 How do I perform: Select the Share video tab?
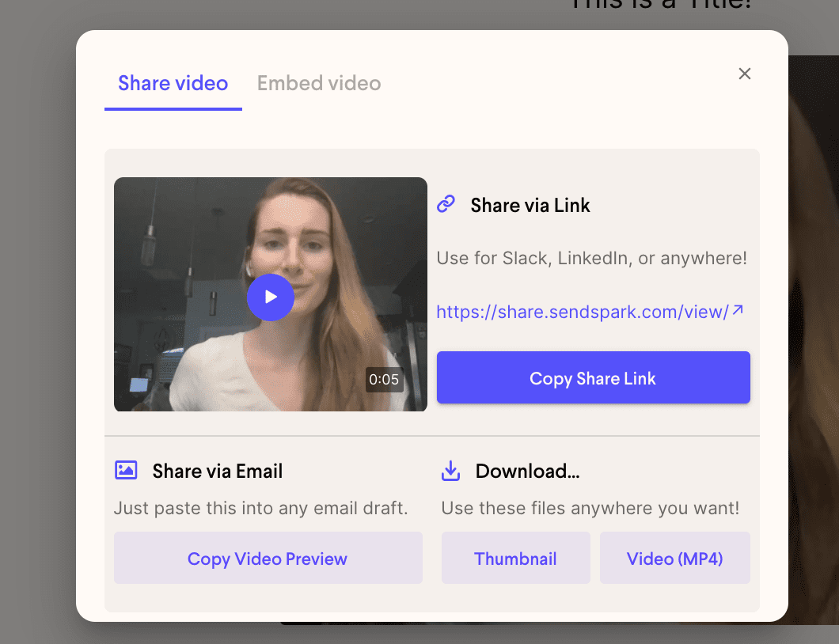click(x=173, y=83)
